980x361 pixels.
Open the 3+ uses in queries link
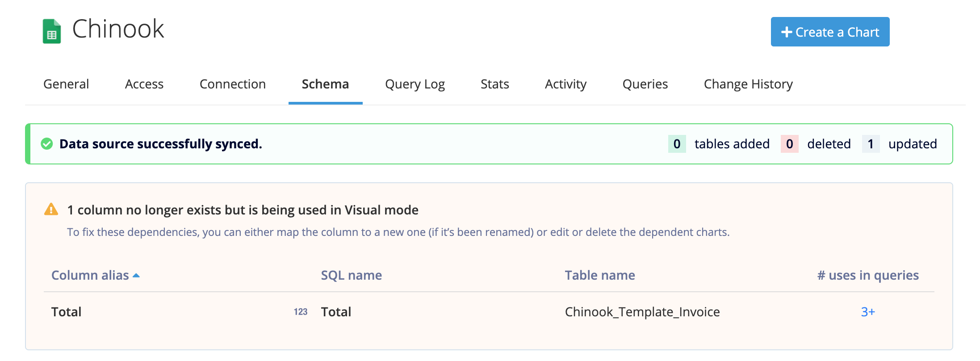868,312
